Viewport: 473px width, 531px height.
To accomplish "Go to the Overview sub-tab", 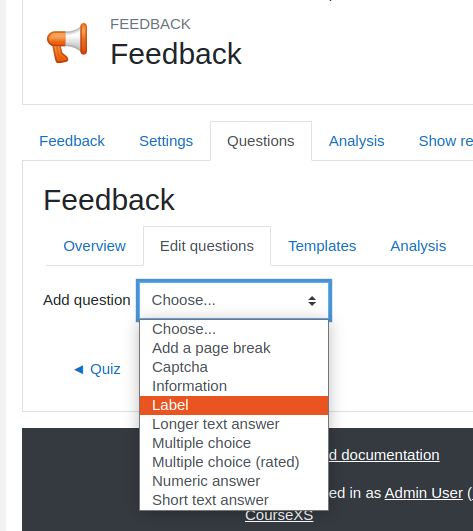I will coord(94,246).
